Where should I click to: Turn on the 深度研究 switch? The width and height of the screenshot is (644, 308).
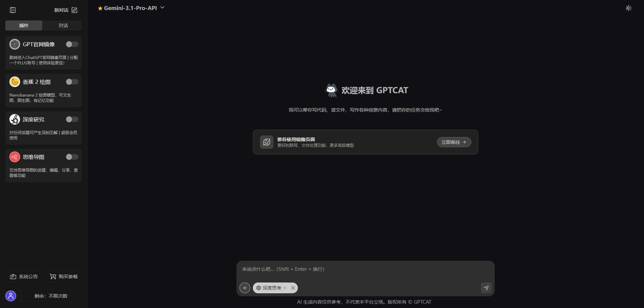[x=72, y=119]
